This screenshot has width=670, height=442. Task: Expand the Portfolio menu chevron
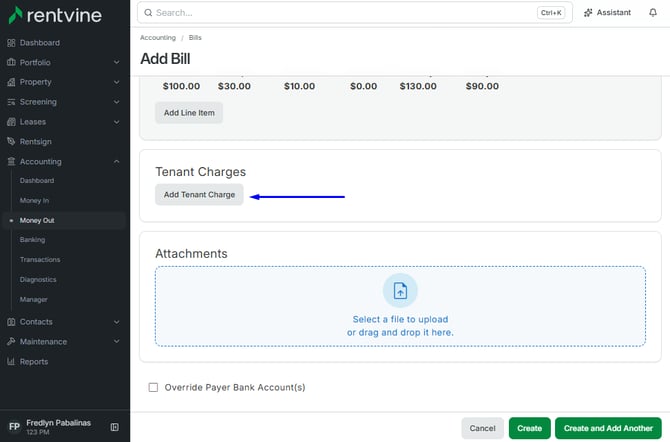click(x=116, y=62)
